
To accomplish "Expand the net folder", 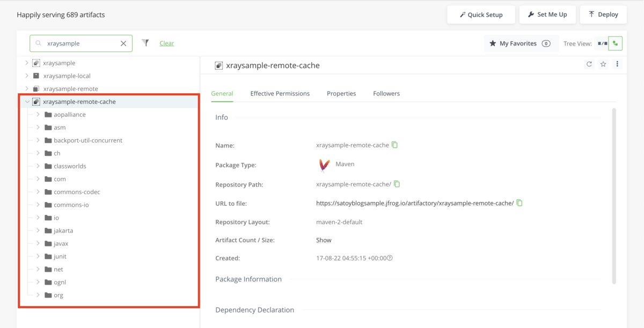I will point(38,269).
